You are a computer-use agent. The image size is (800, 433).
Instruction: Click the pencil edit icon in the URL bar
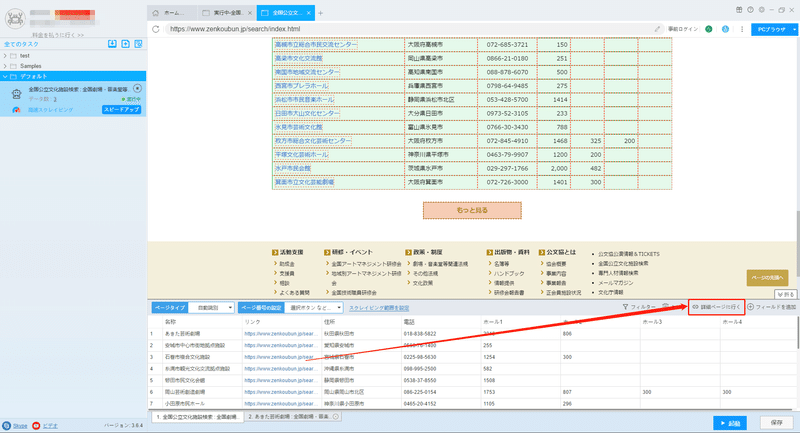657,29
